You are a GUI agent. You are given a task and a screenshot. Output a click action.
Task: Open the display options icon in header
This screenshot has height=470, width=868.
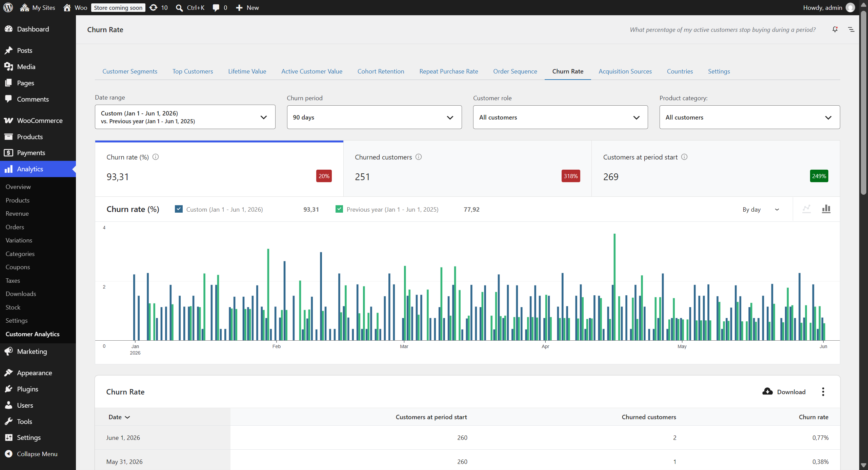pyautogui.click(x=851, y=29)
